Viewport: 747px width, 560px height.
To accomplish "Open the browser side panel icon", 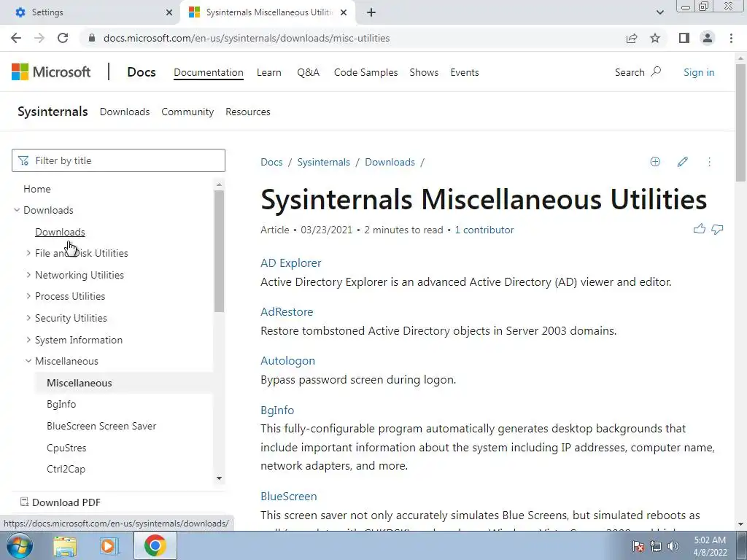I will tap(684, 38).
